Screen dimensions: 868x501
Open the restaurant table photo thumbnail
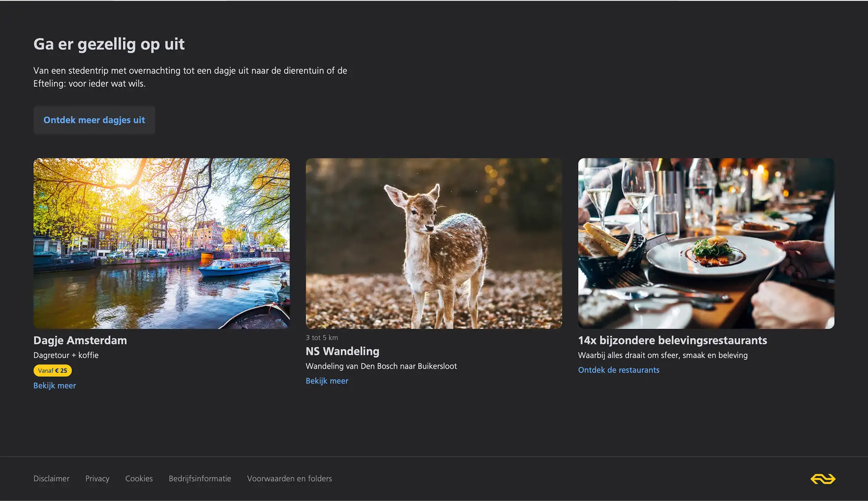tap(706, 243)
